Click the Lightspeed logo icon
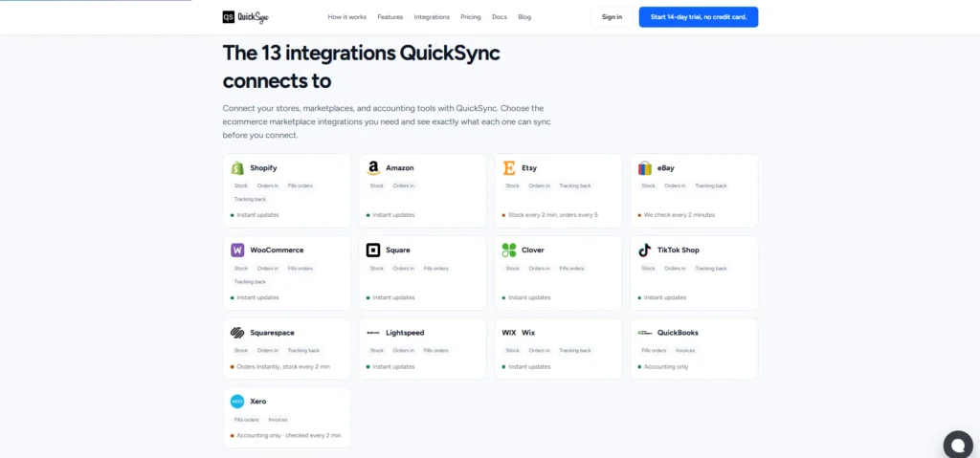This screenshot has height=458, width=980. pyautogui.click(x=373, y=333)
